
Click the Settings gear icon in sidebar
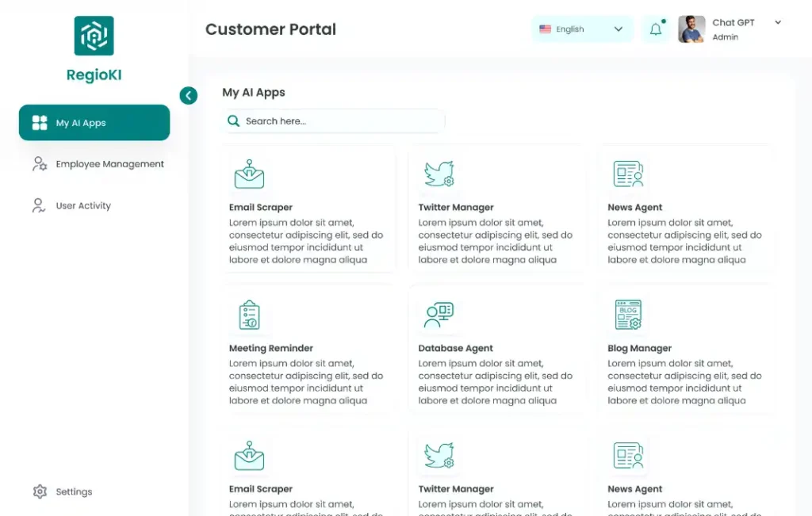[x=40, y=491]
